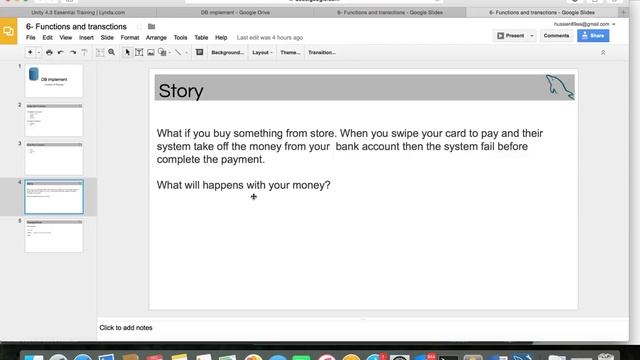
Task: Click the Redo arrow
Action: coord(73,52)
